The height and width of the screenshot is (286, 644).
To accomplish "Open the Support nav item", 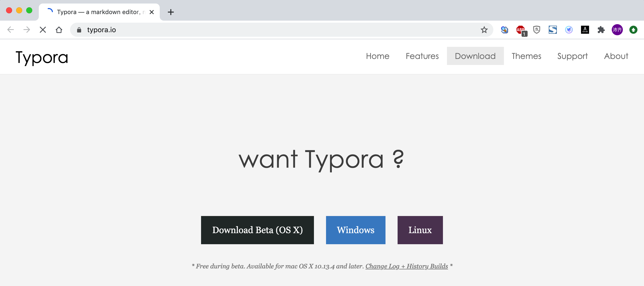I will (x=572, y=56).
